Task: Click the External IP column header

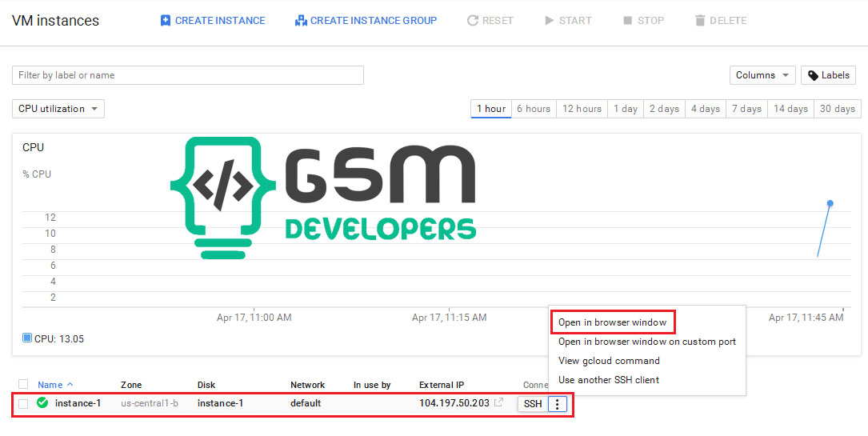Action: point(441,385)
